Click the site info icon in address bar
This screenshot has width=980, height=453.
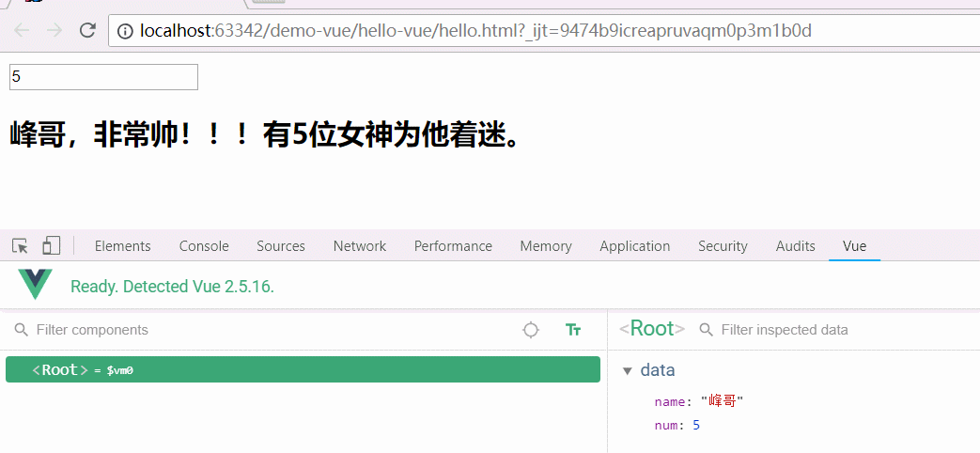[x=125, y=31]
